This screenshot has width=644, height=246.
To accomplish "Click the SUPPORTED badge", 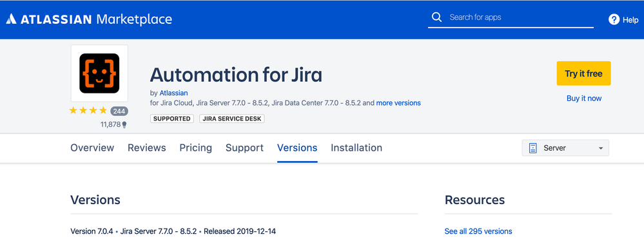I will click(171, 118).
